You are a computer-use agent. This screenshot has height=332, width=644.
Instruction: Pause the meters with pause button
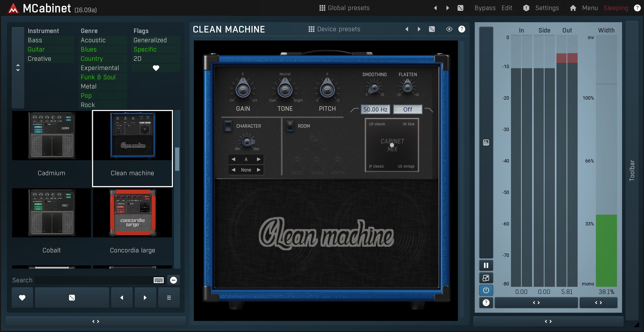click(486, 265)
